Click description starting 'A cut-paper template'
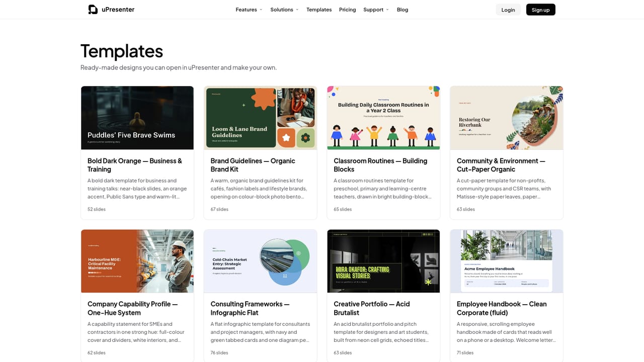 pos(504,189)
